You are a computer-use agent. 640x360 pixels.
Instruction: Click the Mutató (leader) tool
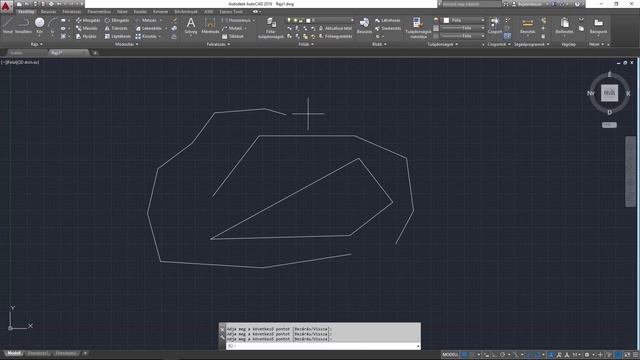point(232,28)
